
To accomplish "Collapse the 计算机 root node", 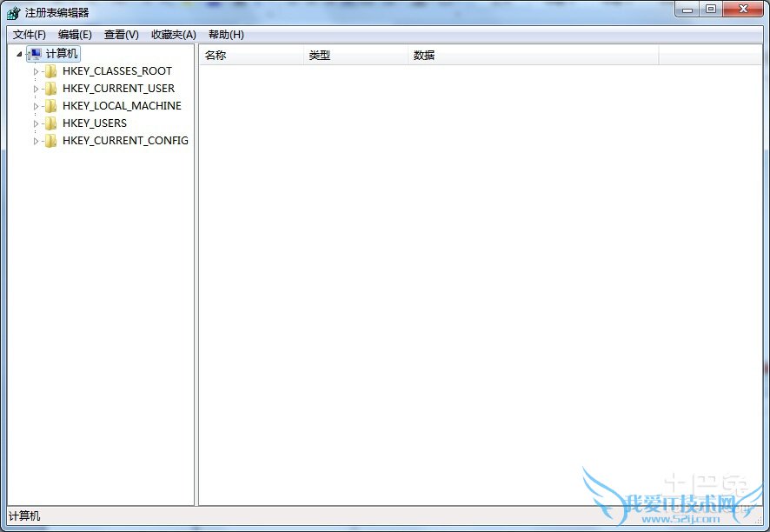I will tap(19, 54).
